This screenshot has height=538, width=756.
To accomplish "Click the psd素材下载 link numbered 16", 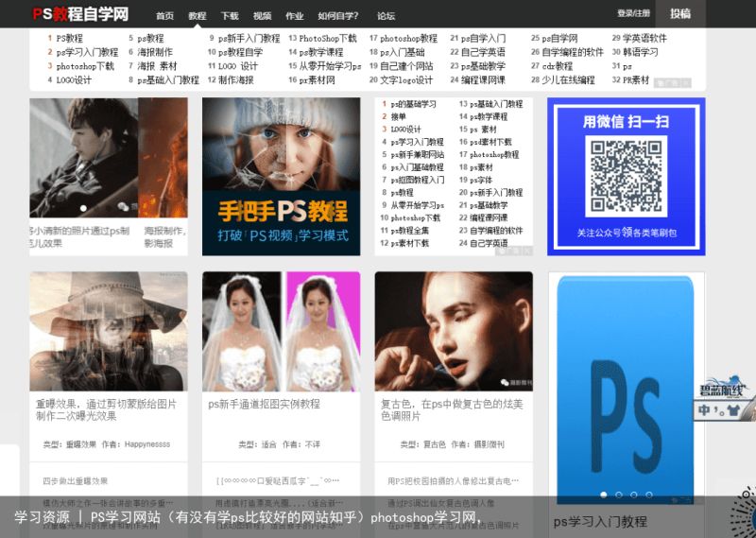I will pyautogui.click(x=490, y=143).
